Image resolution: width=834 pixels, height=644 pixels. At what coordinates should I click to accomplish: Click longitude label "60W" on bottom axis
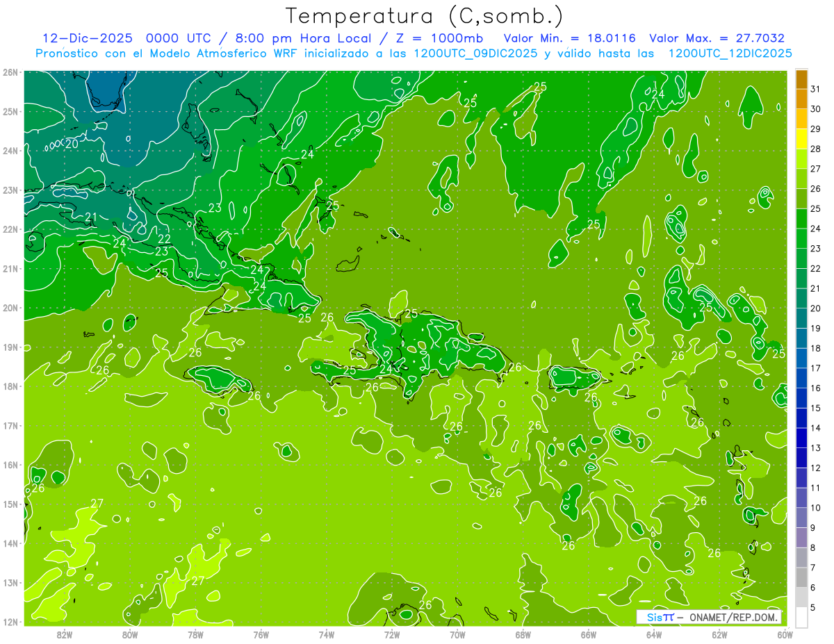(x=785, y=634)
